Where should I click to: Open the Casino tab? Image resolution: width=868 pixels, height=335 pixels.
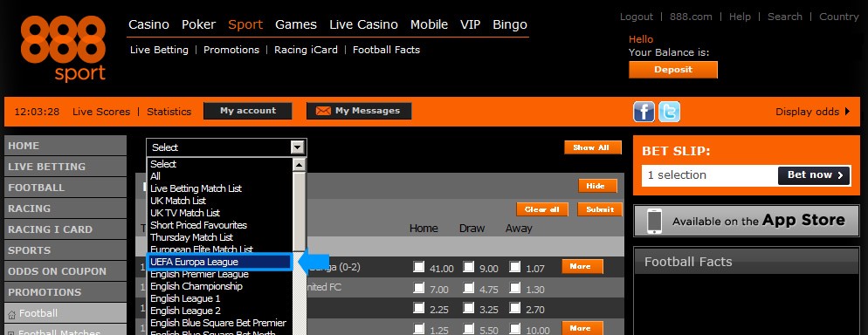(x=149, y=25)
